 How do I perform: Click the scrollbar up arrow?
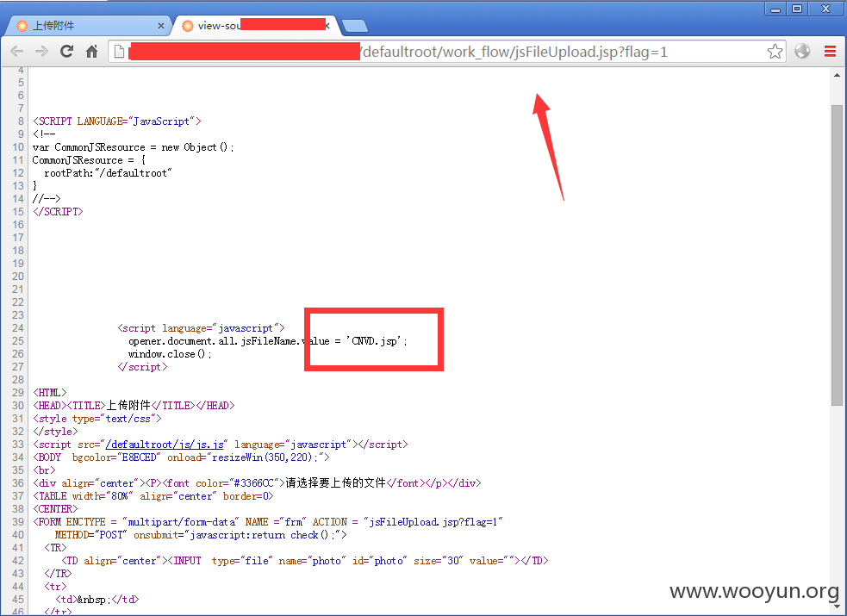point(837,75)
